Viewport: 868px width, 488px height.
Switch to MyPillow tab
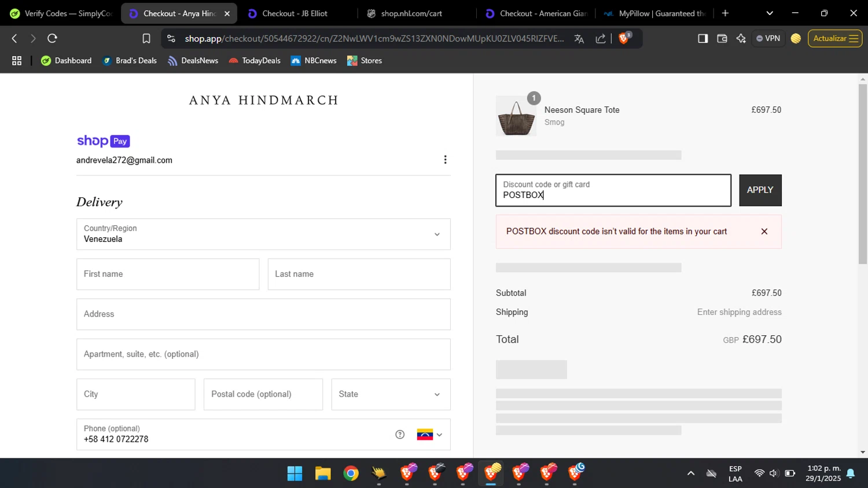[654, 13]
